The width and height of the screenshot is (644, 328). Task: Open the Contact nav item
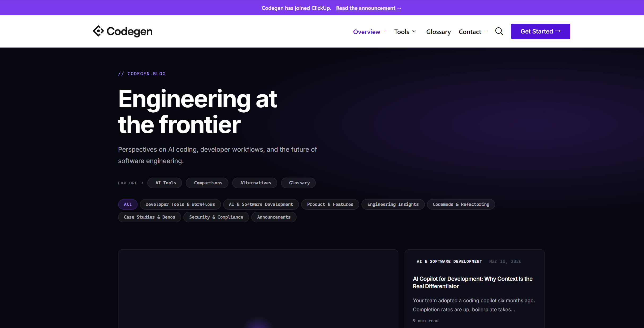pyautogui.click(x=470, y=32)
